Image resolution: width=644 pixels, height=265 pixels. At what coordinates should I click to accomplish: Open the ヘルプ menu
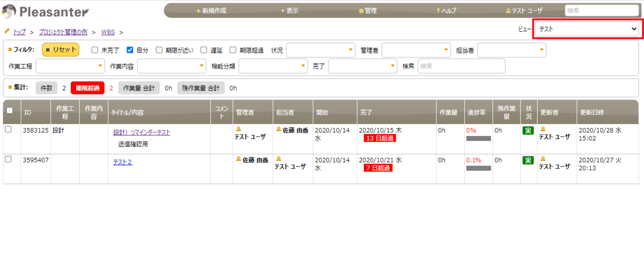446,11
